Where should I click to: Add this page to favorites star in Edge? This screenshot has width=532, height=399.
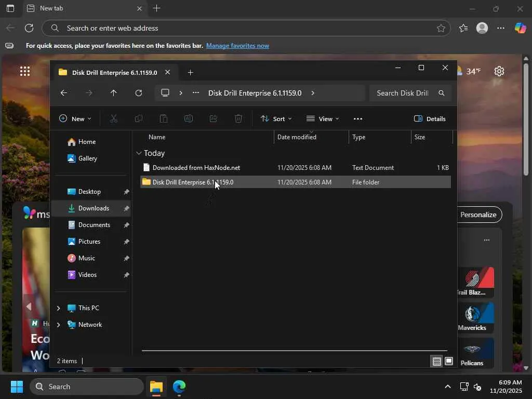pyautogui.click(x=441, y=28)
